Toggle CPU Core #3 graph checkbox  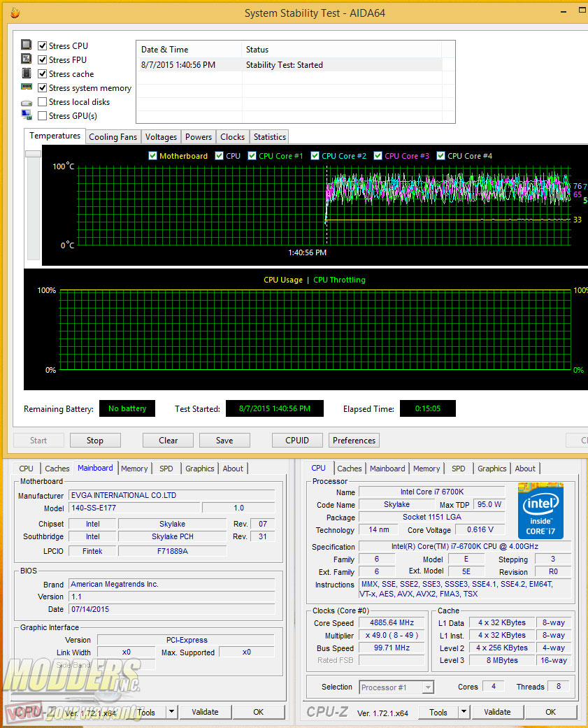tap(378, 155)
